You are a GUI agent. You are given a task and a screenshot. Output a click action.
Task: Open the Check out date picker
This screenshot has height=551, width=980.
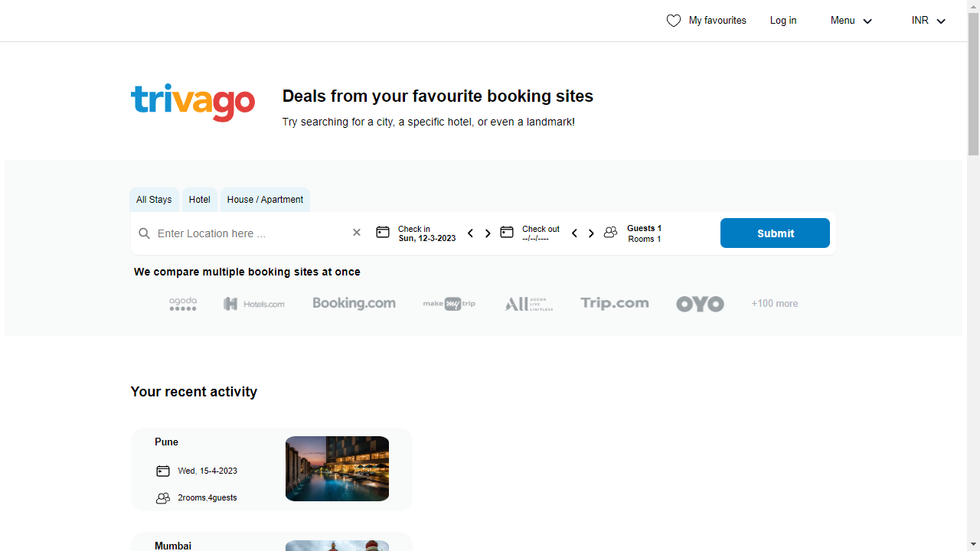tap(541, 233)
